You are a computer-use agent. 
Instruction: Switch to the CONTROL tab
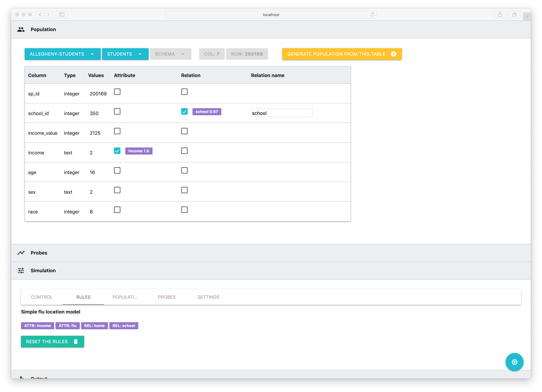(42, 297)
